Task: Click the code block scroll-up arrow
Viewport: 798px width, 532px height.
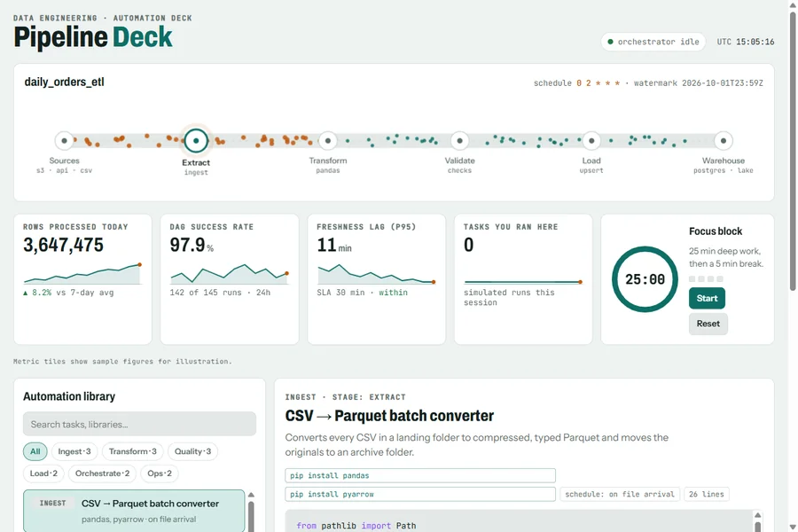Action: [757, 515]
